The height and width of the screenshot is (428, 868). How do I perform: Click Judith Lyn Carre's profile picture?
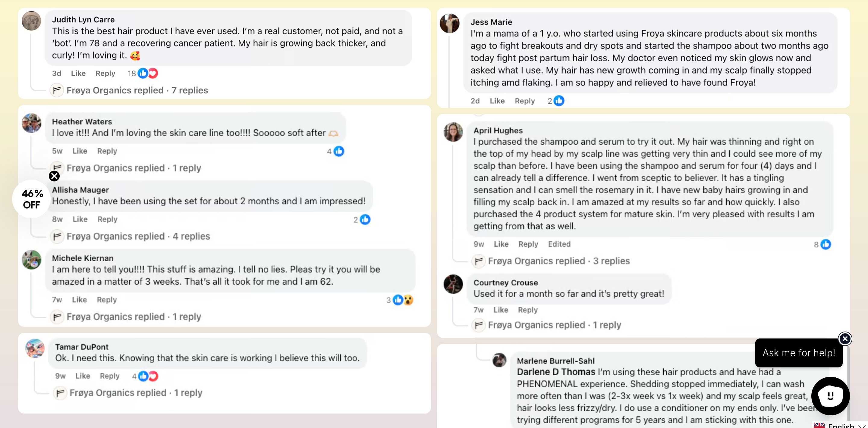point(31,21)
